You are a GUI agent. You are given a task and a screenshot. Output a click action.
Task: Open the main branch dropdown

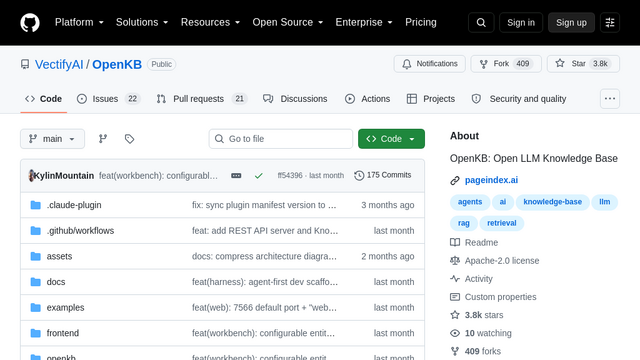(x=53, y=139)
